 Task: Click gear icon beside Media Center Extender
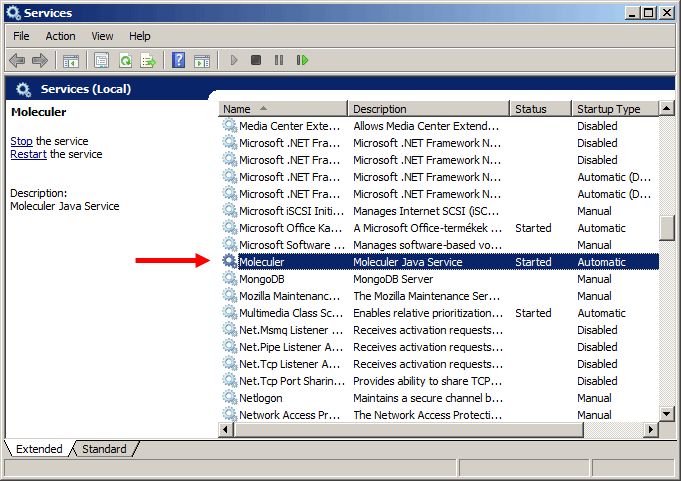tap(230, 125)
